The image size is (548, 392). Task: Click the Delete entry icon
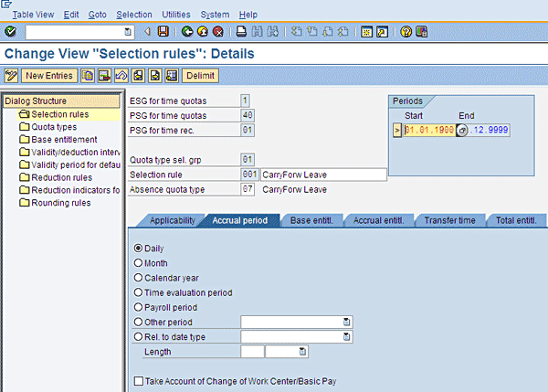[104, 76]
